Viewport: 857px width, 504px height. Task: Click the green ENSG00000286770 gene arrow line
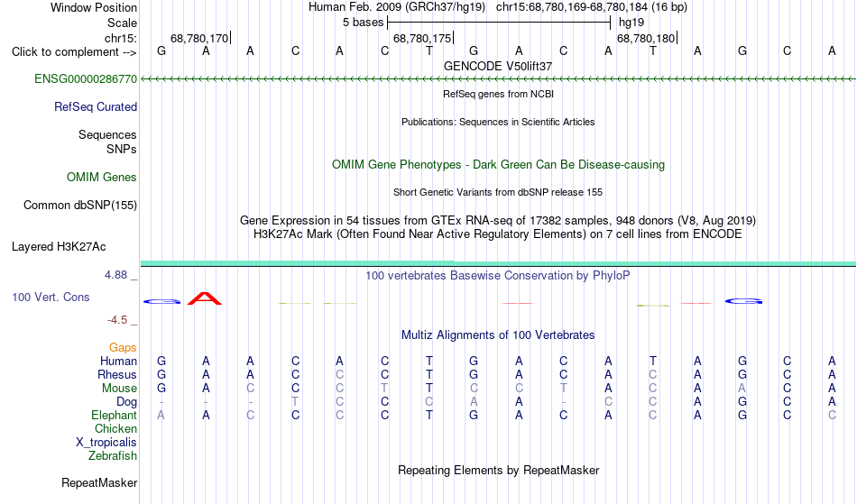pyautogui.click(x=498, y=79)
